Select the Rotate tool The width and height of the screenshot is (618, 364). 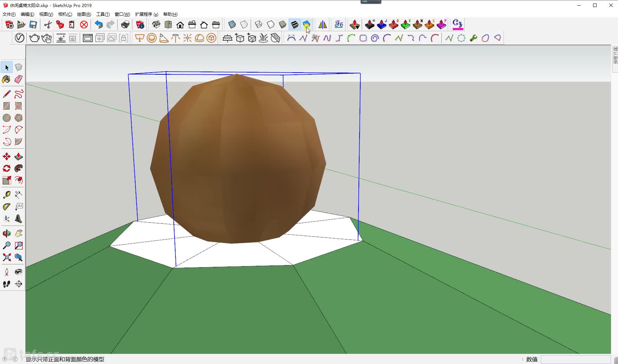coord(7,168)
